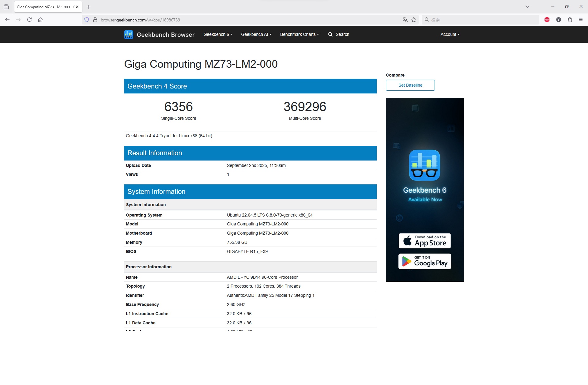Click the Geekbench Browser logo icon

point(128,35)
